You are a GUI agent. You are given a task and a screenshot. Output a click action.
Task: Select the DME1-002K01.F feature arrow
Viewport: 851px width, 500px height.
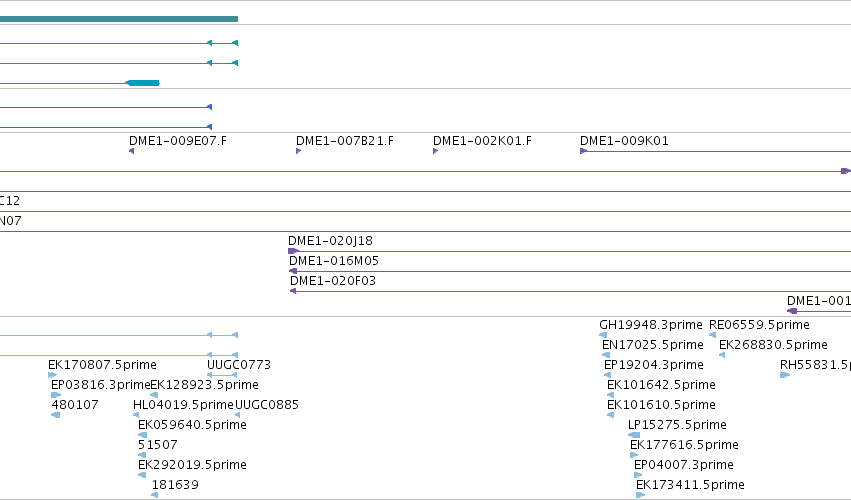435,151
